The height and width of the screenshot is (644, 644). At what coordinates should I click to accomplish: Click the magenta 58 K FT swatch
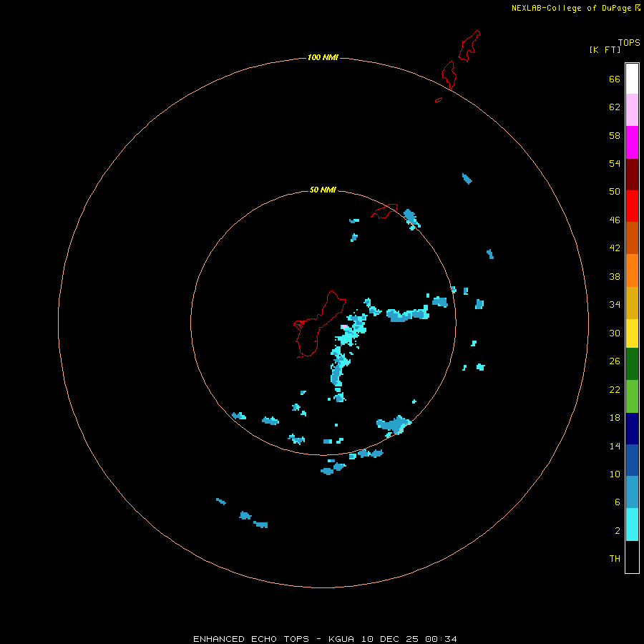(632, 142)
